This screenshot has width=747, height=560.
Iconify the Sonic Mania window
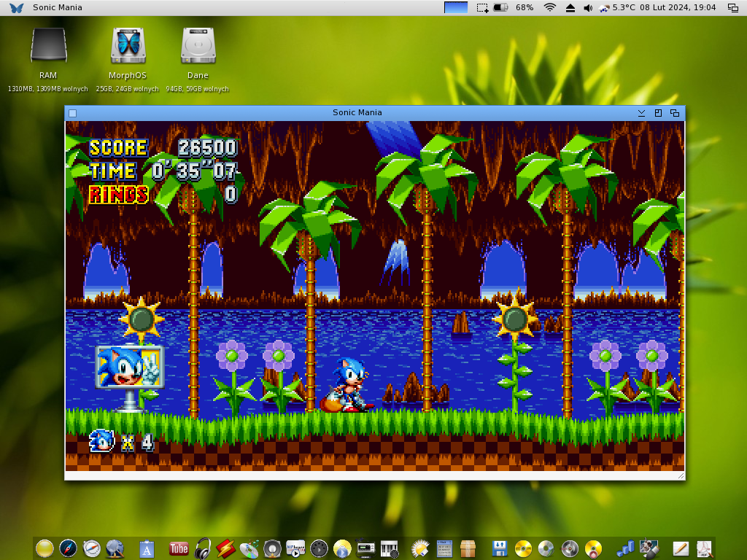tap(641, 113)
